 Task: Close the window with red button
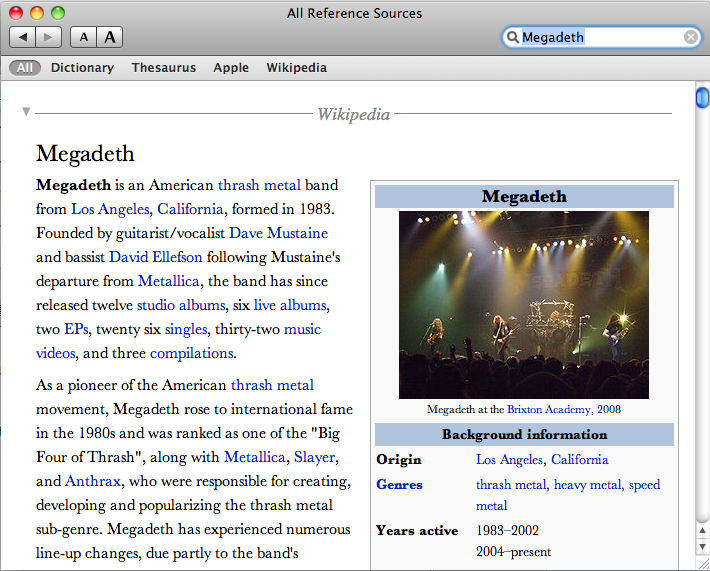click(x=16, y=13)
